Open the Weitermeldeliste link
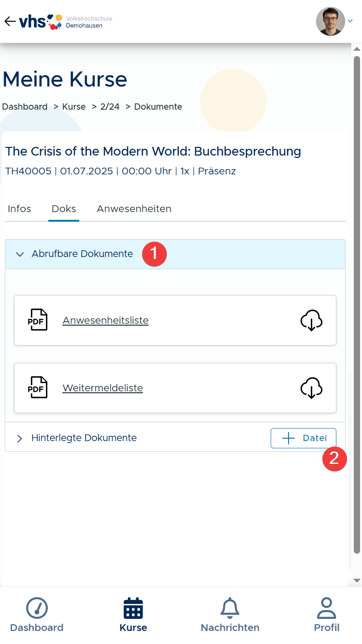Screen dimensions: 362x644 [x=102, y=388]
